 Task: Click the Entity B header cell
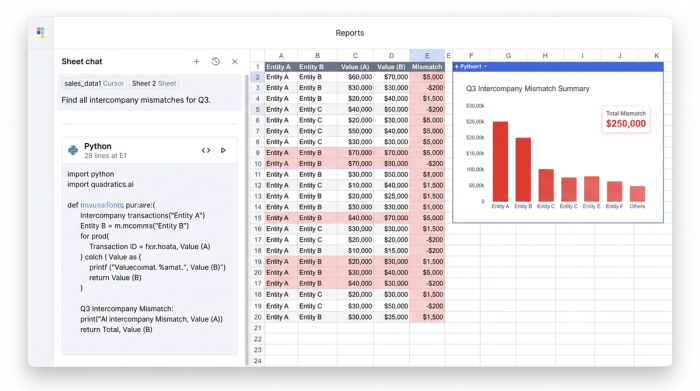pos(317,67)
